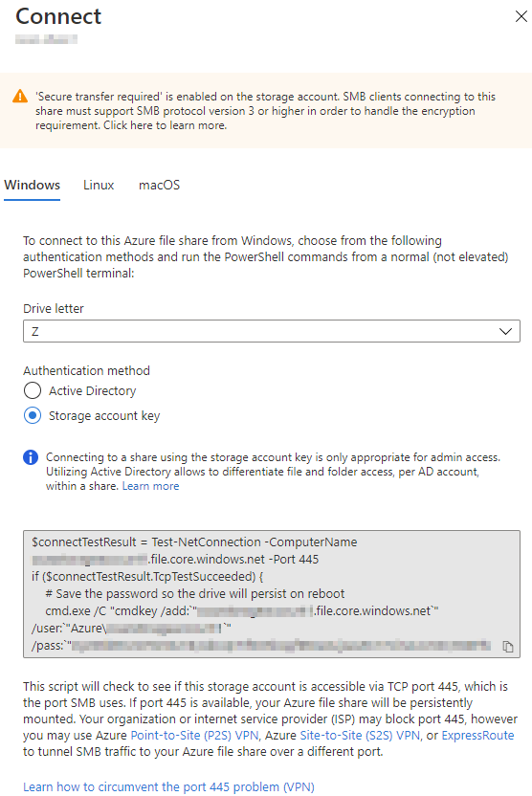Open the Site-to-Site (S2S) VPN link
The width and height of the screenshot is (532, 796).
pos(360,735)
